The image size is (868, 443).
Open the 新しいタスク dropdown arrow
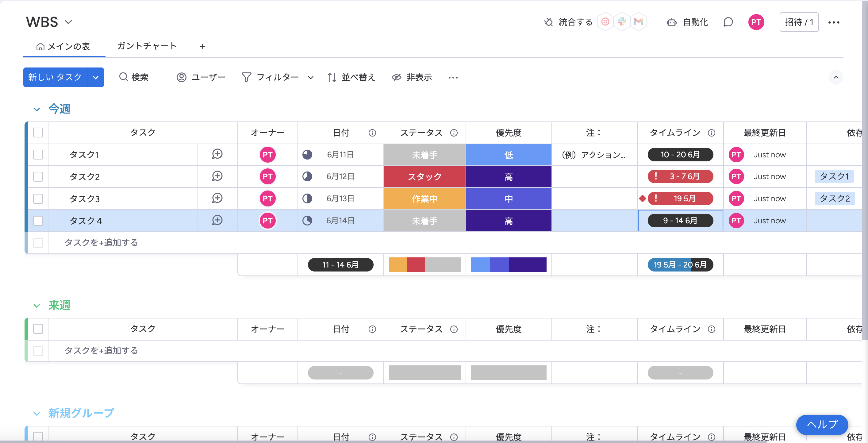[96, 77]
